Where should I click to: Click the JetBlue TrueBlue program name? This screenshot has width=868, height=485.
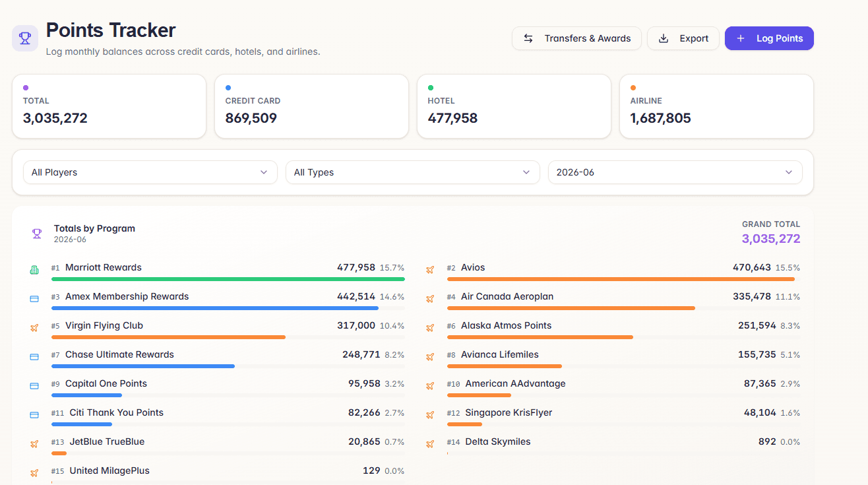coord(107,441)
